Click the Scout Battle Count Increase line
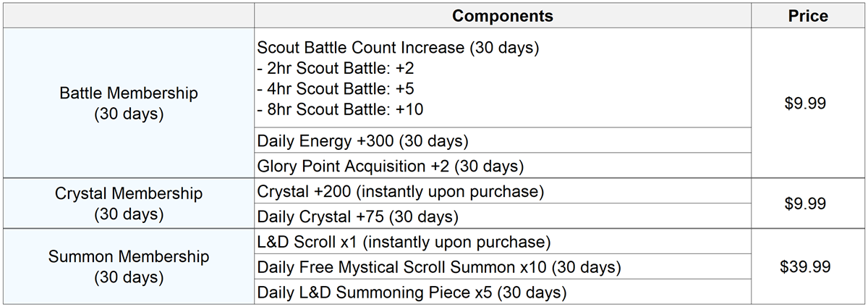 (398, 49)
